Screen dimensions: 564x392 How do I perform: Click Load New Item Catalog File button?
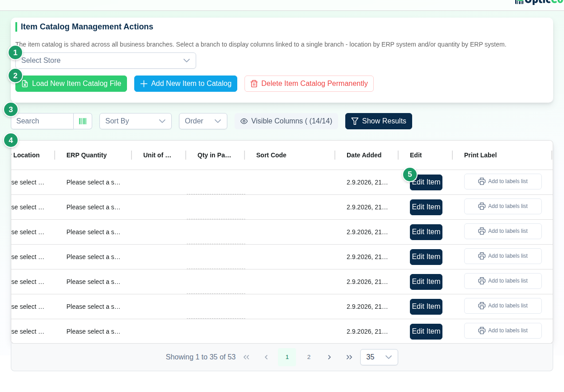click(x=71, y=84)
